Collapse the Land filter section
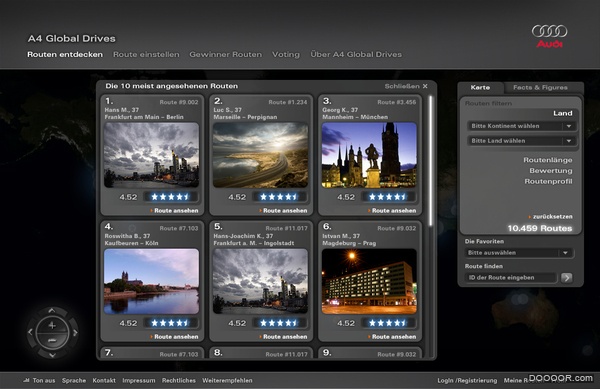This screenshot has height=389, width=600. (x=562, y=113)
